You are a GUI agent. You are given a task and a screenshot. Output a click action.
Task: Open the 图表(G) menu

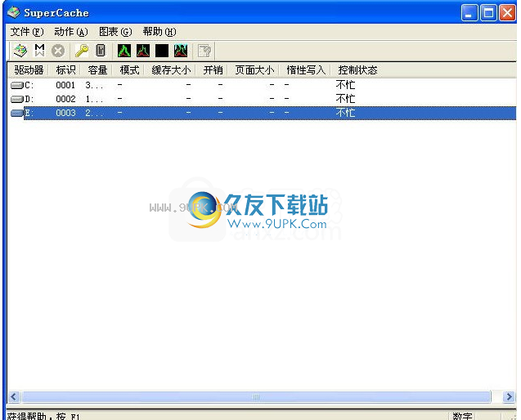click(115, 32)
